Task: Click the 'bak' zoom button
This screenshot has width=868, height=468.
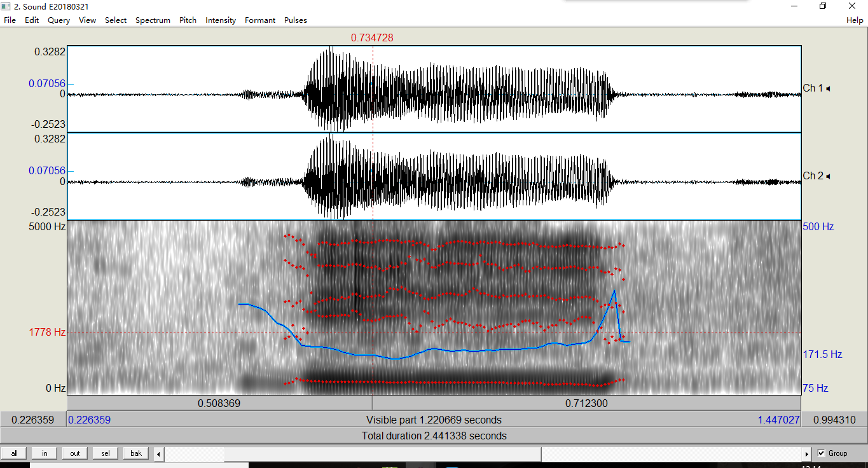Action: pos(136,453)
